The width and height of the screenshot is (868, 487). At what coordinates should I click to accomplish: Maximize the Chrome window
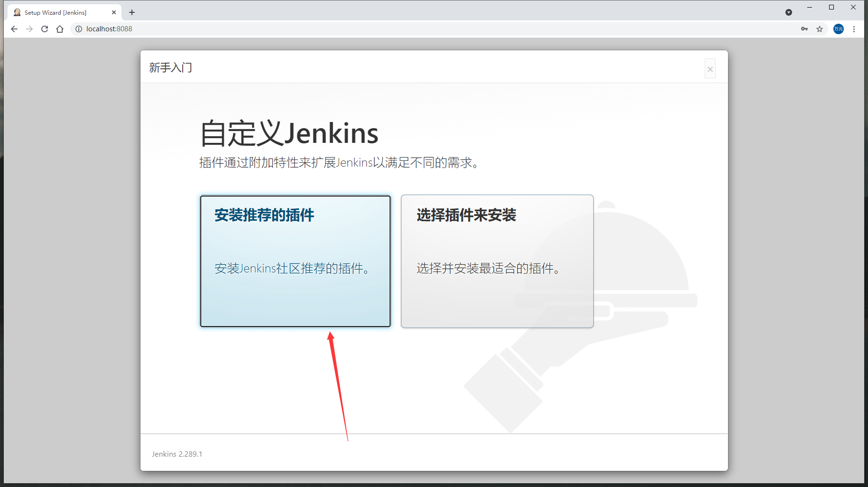tap(831, 7)
